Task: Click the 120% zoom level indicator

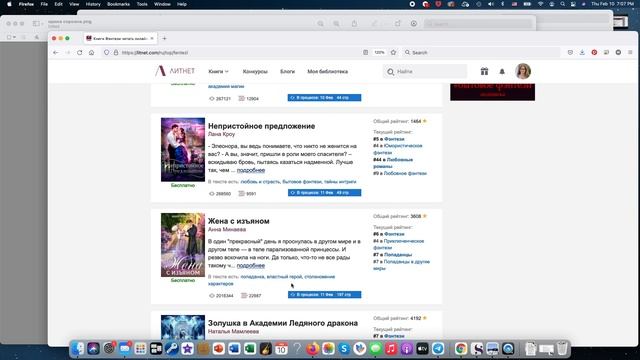Action: point(380,53)
